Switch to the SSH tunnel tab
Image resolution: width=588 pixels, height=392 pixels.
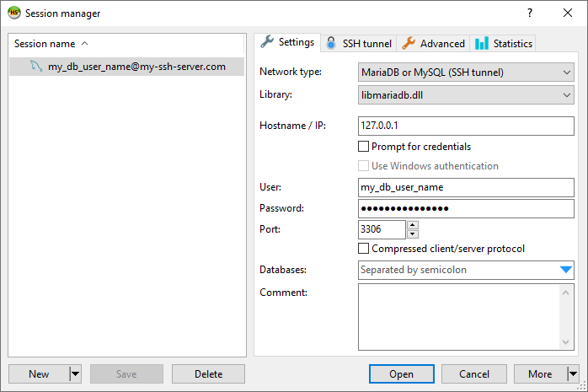coord(359,44)
